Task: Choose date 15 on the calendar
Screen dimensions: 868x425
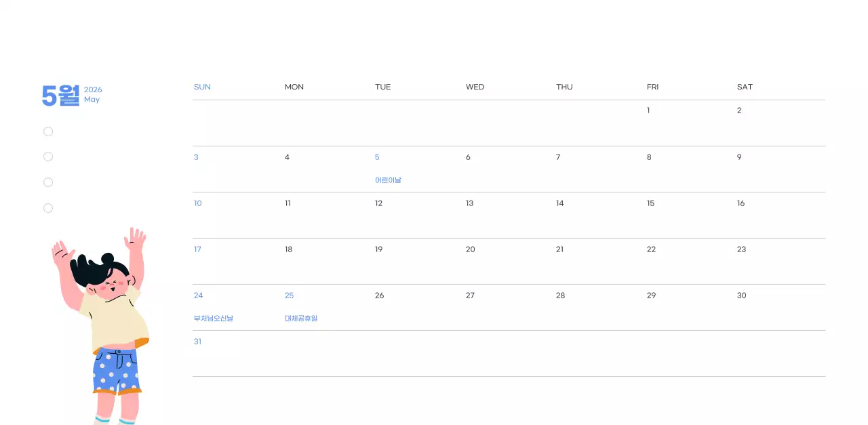Action: point(650,203)
